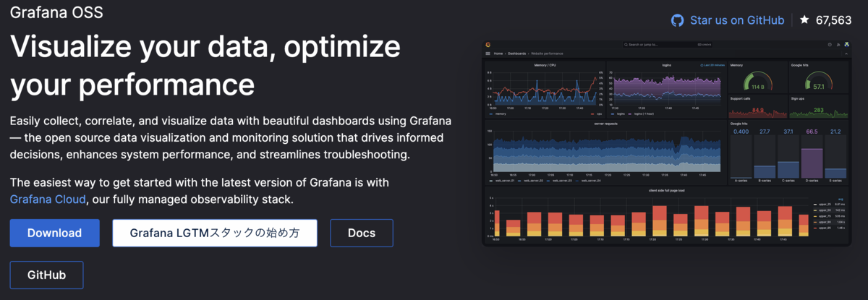Screen dimensions: 868x300
Task: Click the 0.400 A-series value
Action: point(741,132)
